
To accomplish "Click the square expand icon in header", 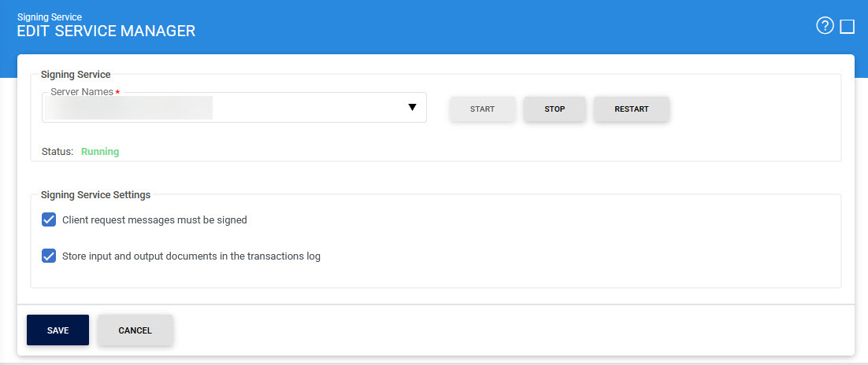I will [848, 27].
